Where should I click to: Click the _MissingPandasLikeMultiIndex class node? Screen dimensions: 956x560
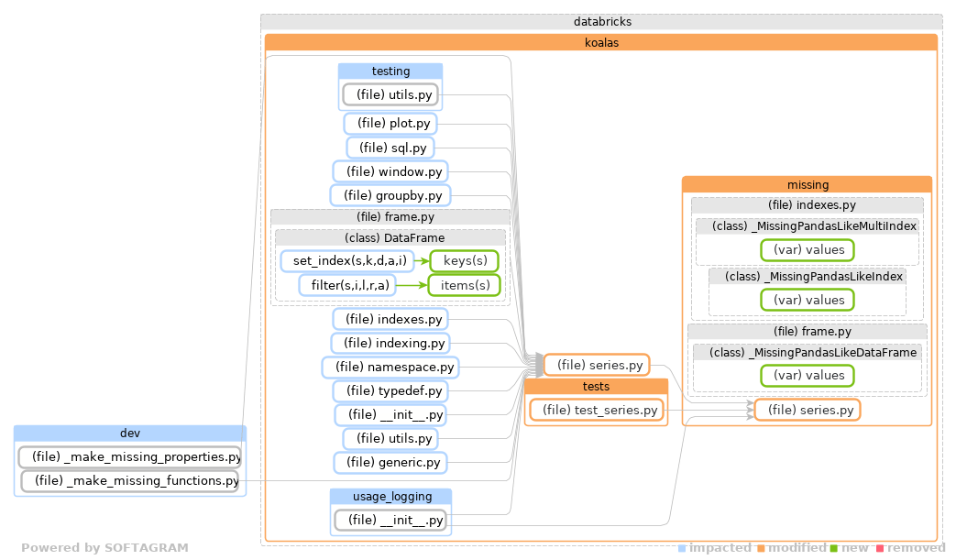coord(807,225)
